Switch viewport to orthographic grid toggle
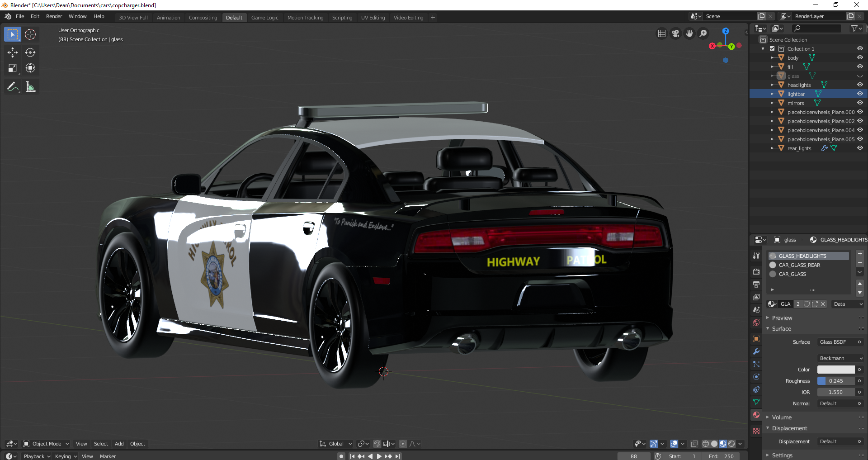Viewport: 868px width, 460px height. coord(662,33)
